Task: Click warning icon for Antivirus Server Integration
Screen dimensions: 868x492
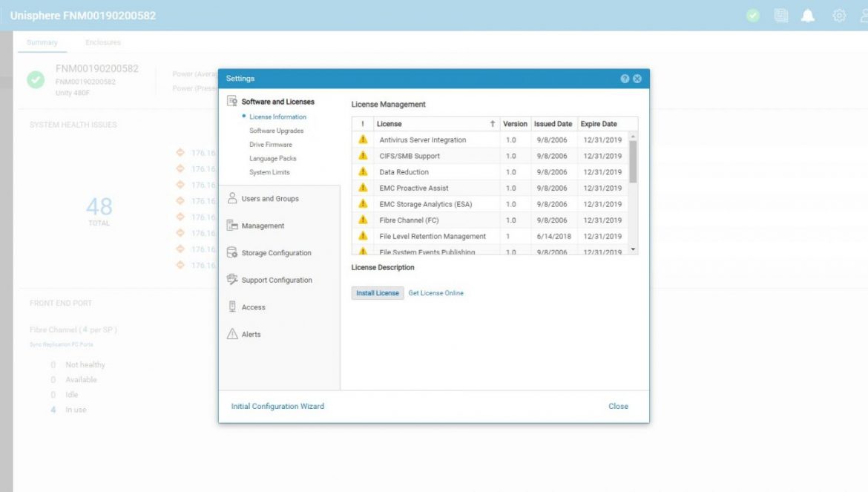Action: coord(363,140)
